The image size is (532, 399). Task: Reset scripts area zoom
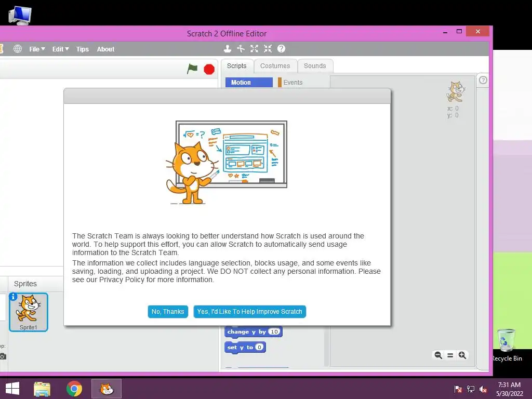click(x=450, y=355)
